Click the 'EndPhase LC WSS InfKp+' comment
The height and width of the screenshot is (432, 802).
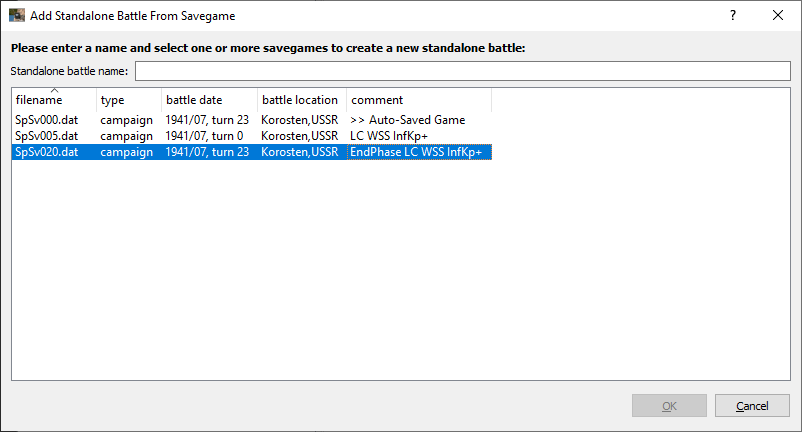tap(416, 152)
